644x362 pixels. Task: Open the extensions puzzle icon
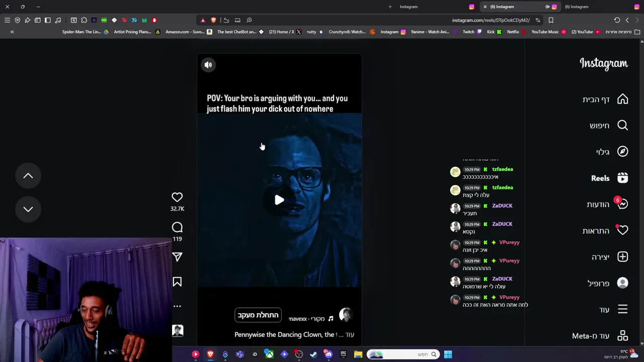84,20
